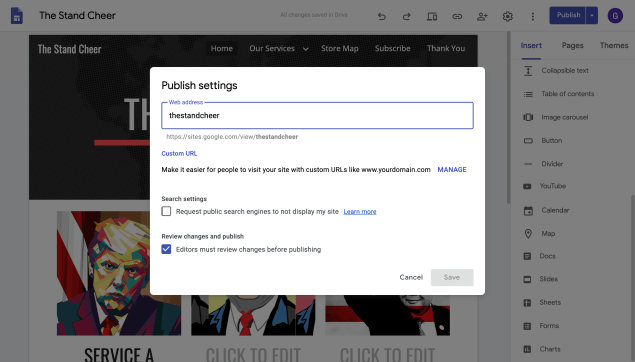The image size is (635, 362).
Task: Click the sites.google.com URL preview text
Action: (x=232, y=137)
